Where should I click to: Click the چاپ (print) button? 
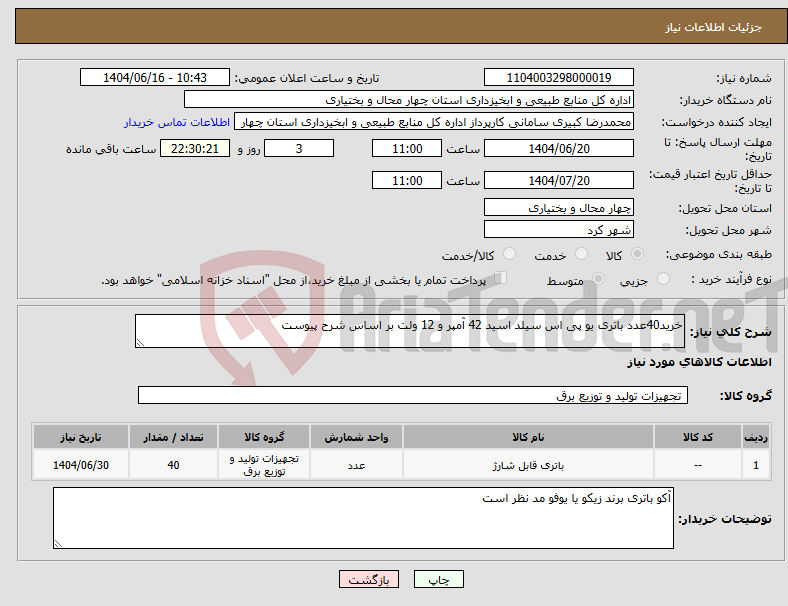[438, 579]
